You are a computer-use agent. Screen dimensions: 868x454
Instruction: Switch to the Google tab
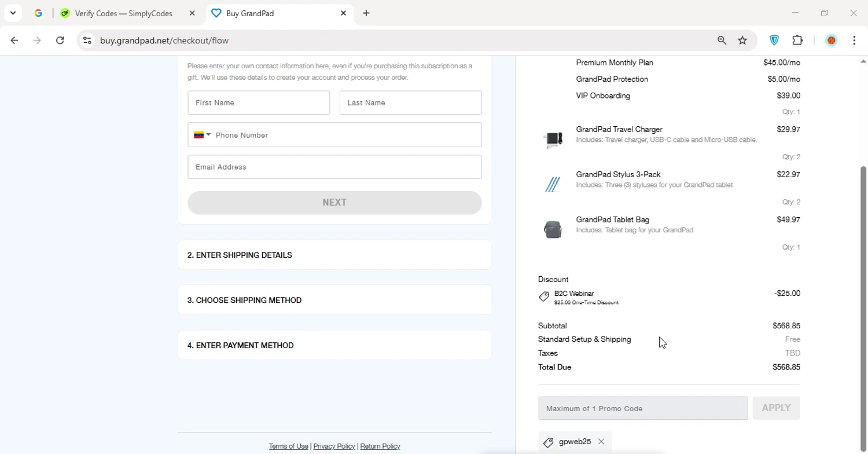(x=38, y=13)
